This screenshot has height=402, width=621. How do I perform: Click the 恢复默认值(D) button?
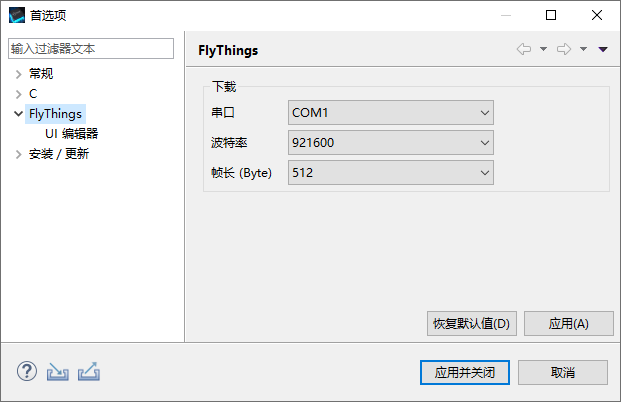click(x=472, y=324)
